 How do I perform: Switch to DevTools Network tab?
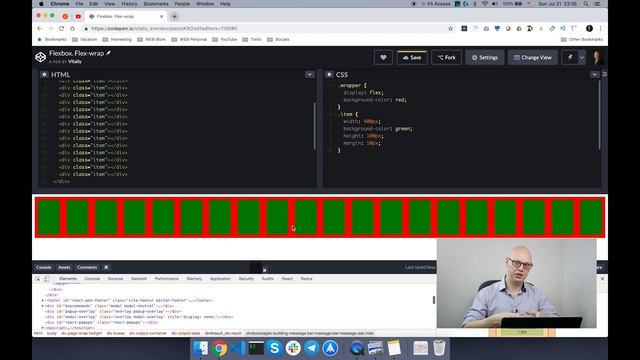[x=139, y=279]
